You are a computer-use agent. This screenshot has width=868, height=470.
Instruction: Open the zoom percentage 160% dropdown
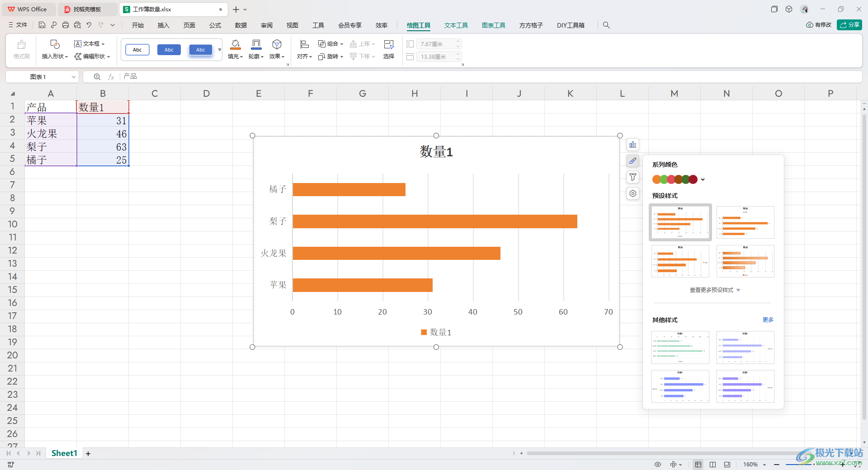point(764,465)
